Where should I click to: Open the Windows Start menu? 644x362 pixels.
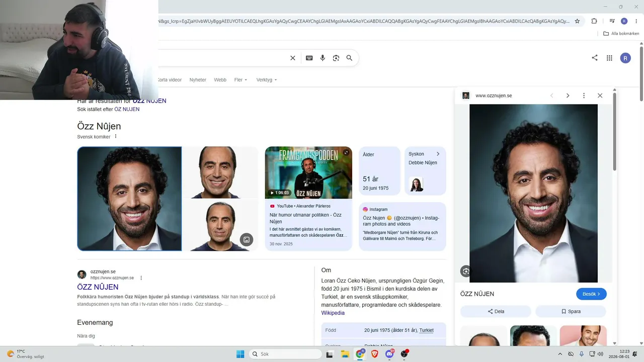pyautogui.click(x=240, y=354)
